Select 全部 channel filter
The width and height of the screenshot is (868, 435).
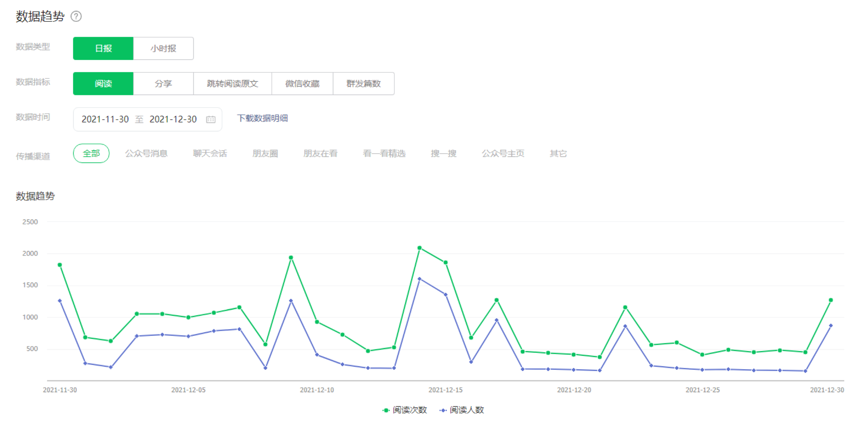91,154
